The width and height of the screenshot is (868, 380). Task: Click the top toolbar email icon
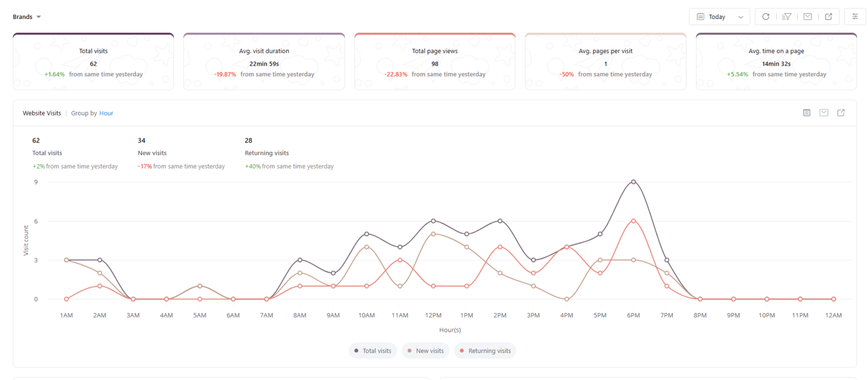(x=808, y=17)
